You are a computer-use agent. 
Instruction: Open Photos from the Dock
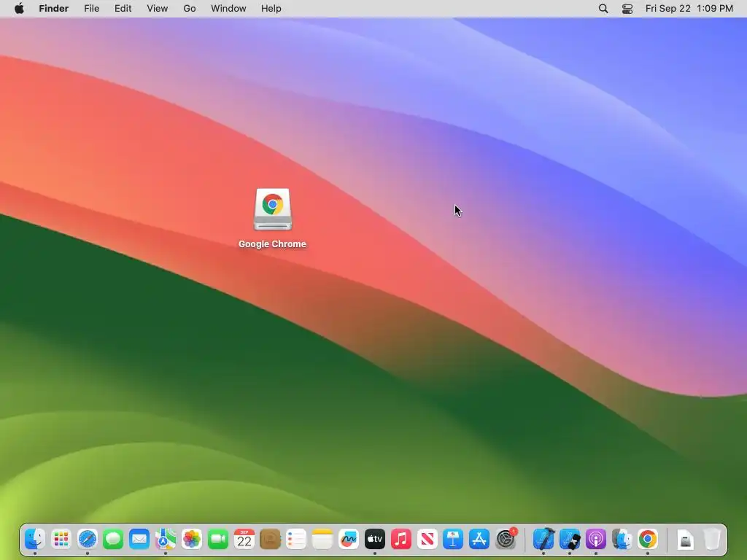[192, 539]
